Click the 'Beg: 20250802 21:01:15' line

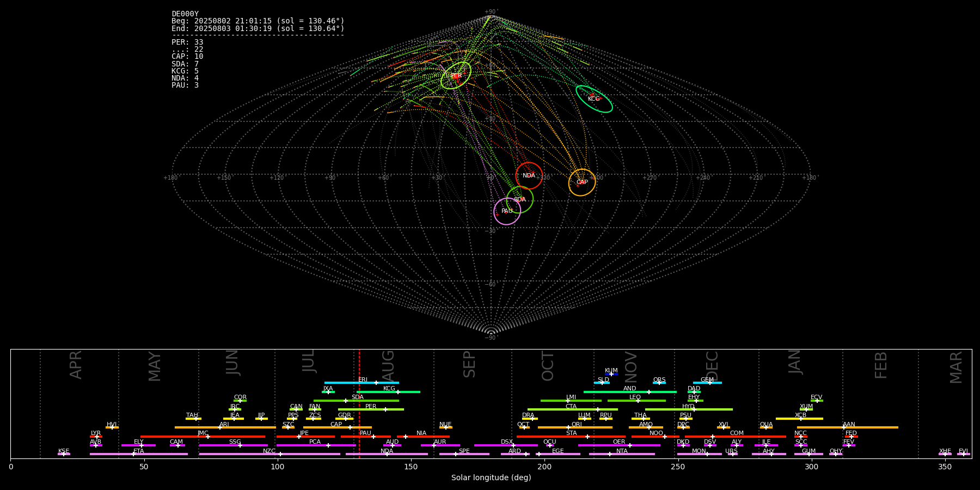pyautogui.click(x=258, y=21)
